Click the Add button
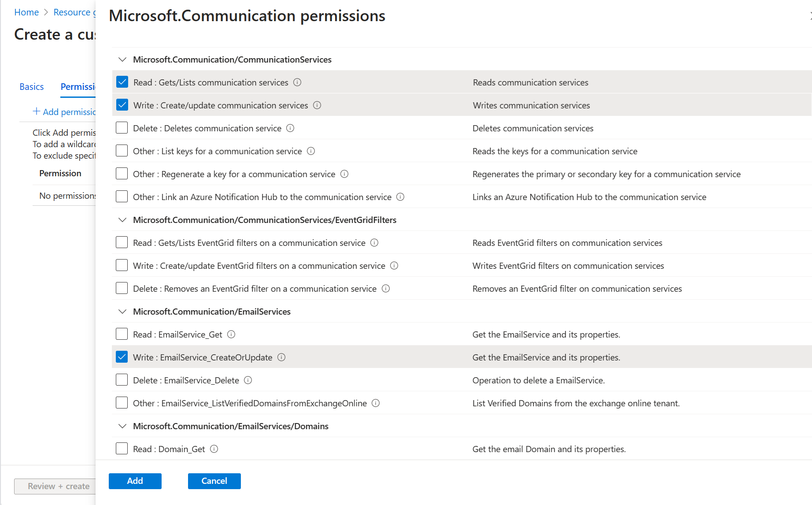Image resolution: width=812 pixels, height=505 pixels. [135, 481]
